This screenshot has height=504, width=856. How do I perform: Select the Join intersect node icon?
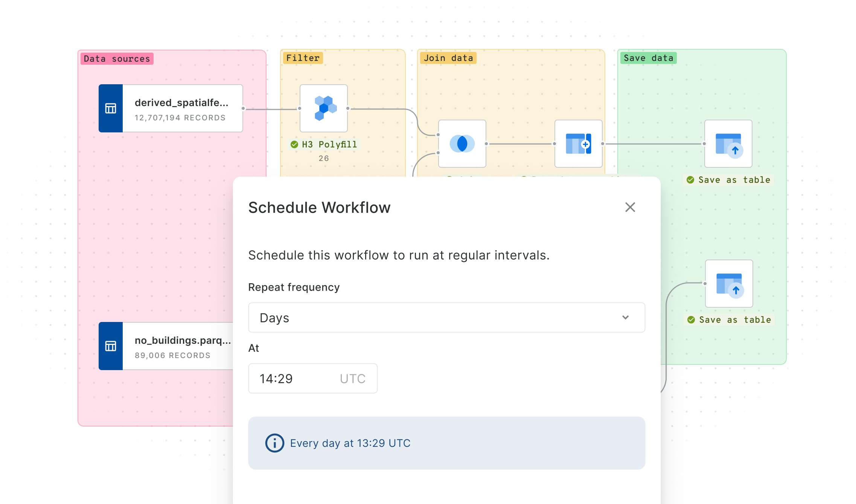pos(462,144)
